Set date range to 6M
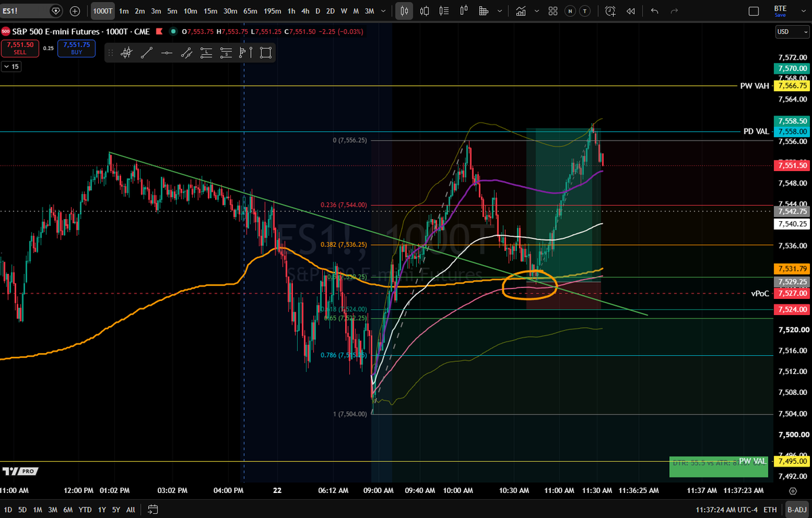The width and height of the screenshot is (812, 518). 68,509
